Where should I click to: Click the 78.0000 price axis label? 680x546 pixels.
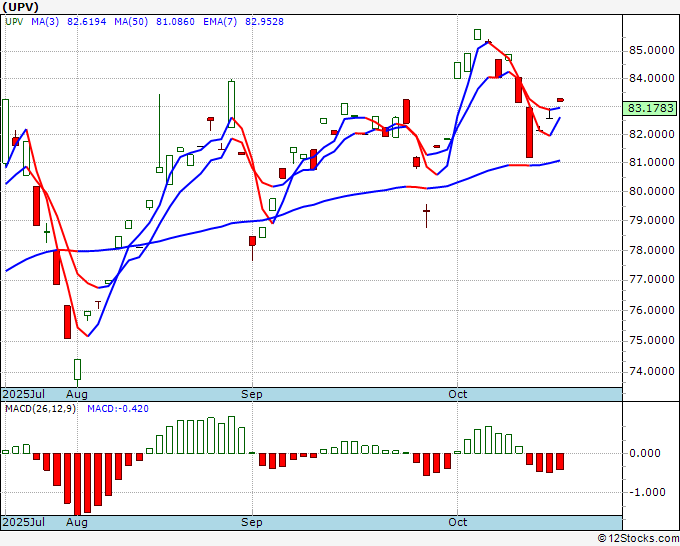coord(651,250)
